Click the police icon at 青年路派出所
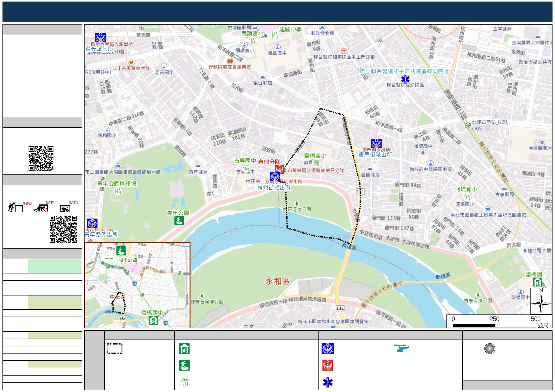The image size is (555, 392). (x=92, y=223)
